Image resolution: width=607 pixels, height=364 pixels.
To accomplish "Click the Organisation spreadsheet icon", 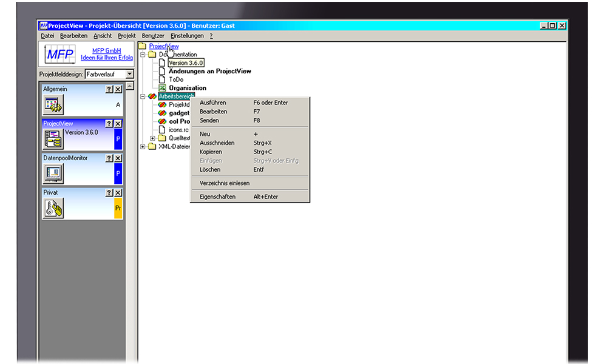I will [x=162, y=88].
